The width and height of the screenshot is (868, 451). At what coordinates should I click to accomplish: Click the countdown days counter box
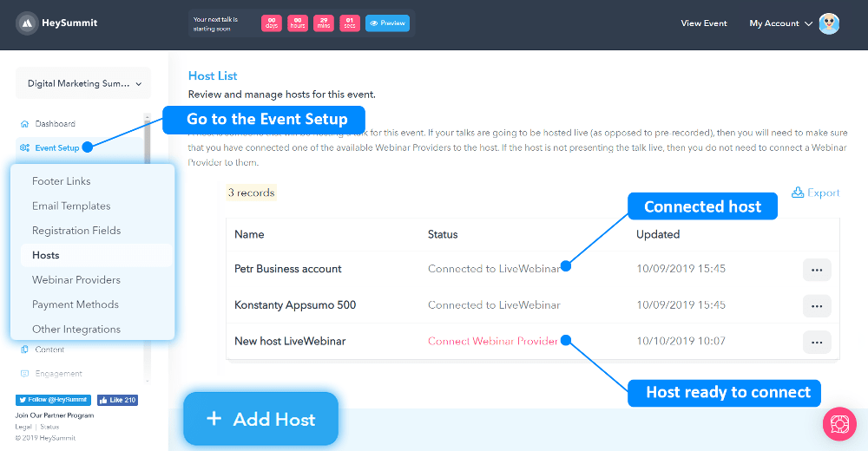[x=271, y=23]
